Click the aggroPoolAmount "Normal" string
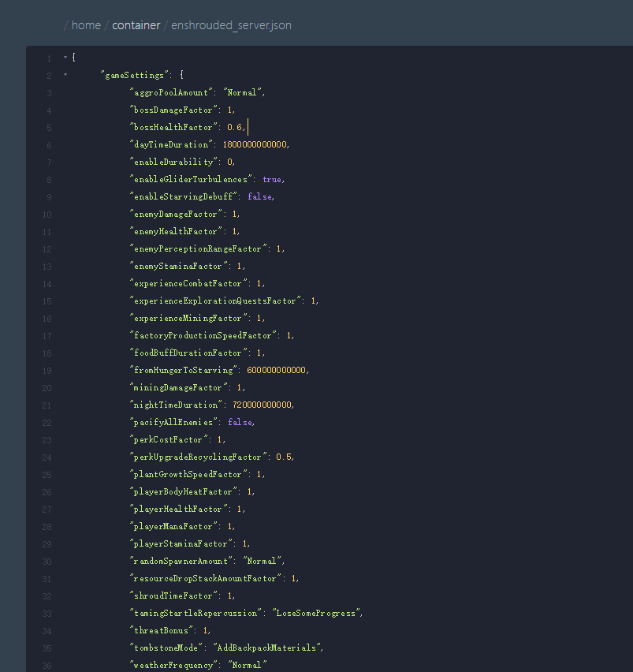The image size is (633, 672). (x=242, y=93)
